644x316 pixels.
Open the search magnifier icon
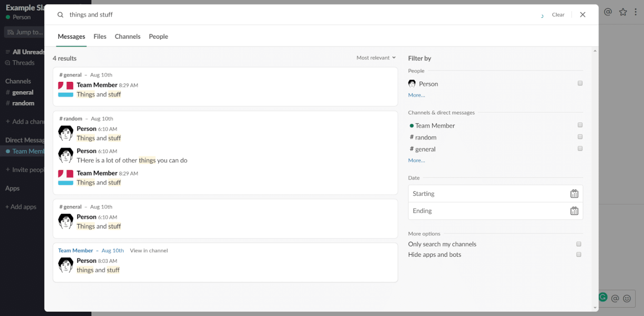[60, 14]
